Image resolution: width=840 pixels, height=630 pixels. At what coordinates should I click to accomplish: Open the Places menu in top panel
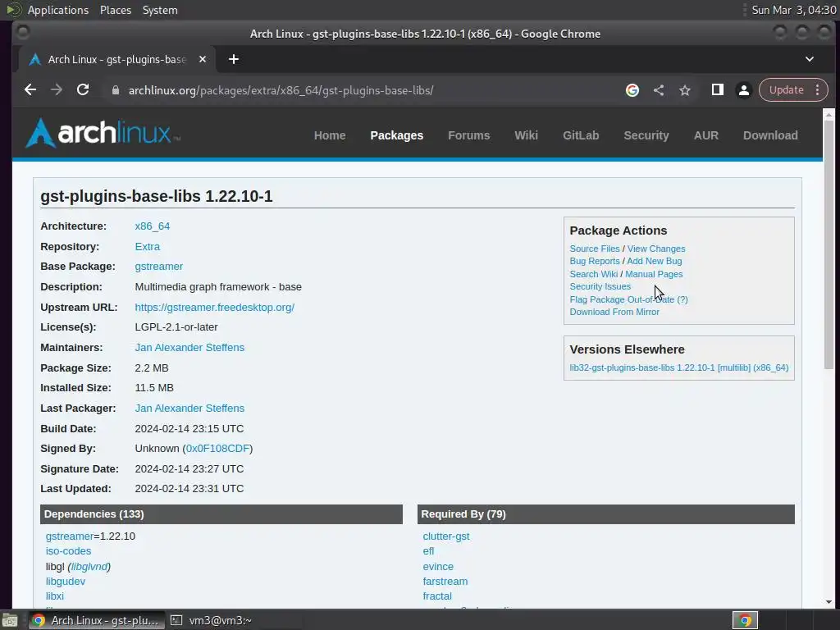pos(115,10)
